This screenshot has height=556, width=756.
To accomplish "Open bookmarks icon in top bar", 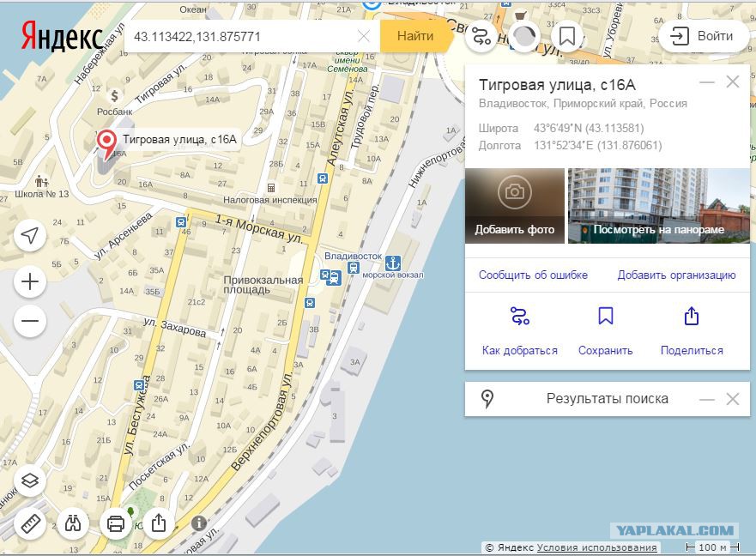I will (x=567, y=36).
